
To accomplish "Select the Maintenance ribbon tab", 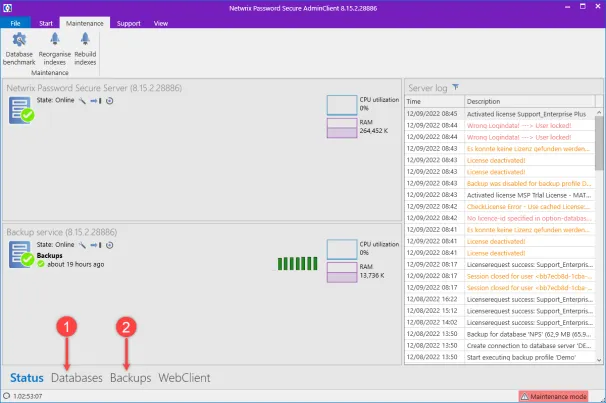I will 85,23.
